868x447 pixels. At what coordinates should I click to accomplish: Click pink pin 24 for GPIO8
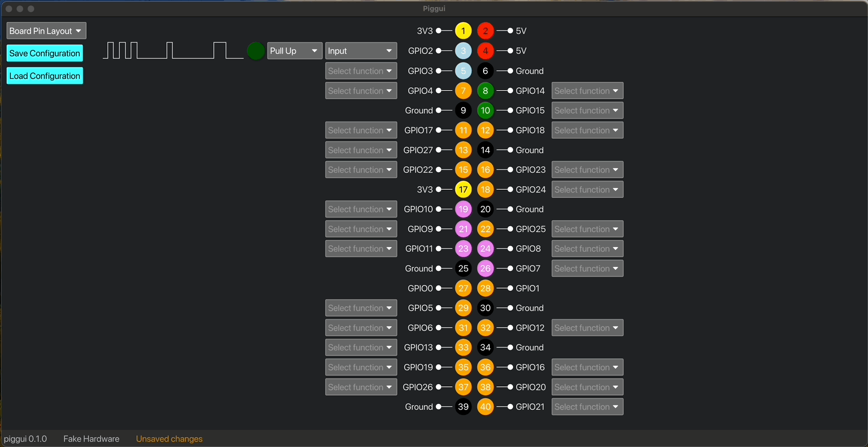pyautogui.click(x=485, y=249)
